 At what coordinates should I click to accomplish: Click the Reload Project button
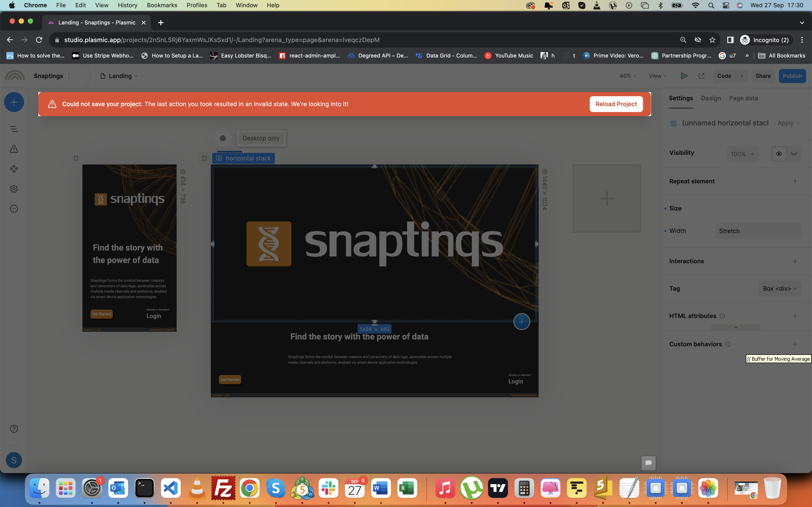(616, 104)
